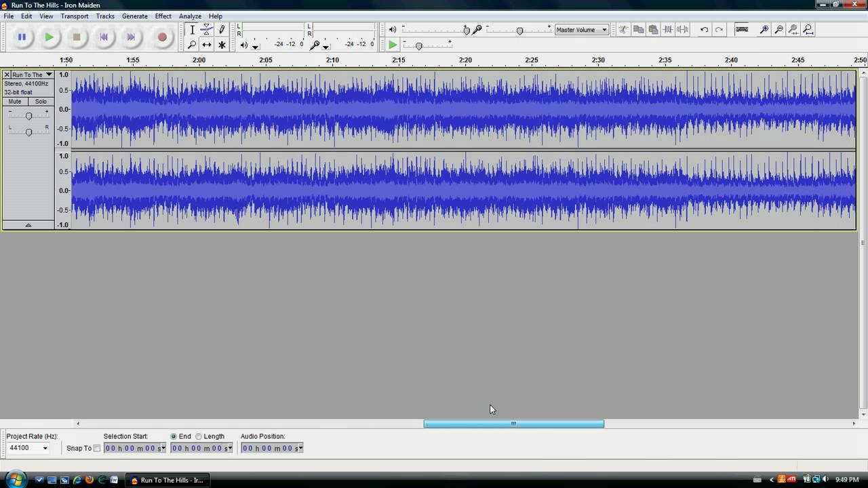Adjust the input volume slider
The height and width of the screenshot is (488, 868).
point(519,30)
